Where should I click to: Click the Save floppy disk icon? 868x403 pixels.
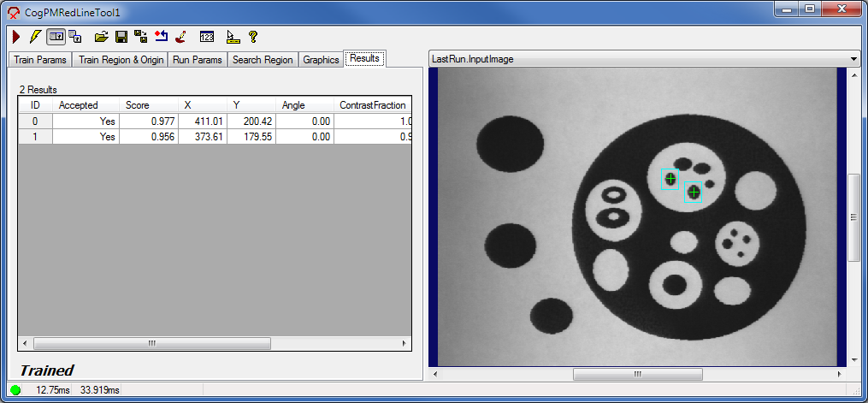[x=121, y=37]
